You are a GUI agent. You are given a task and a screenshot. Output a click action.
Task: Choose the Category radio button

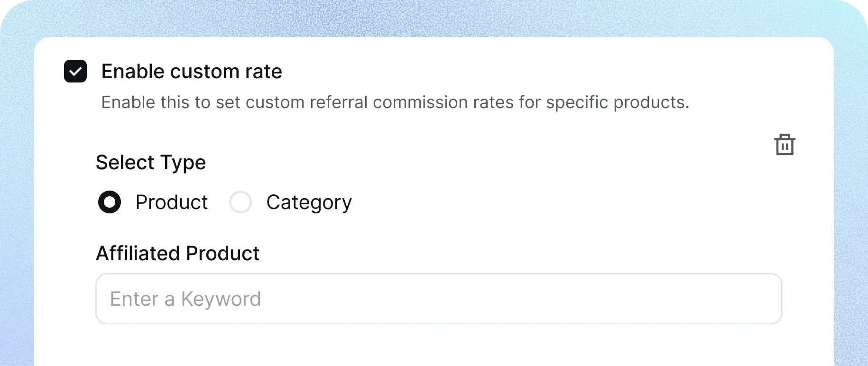[240, 202]
